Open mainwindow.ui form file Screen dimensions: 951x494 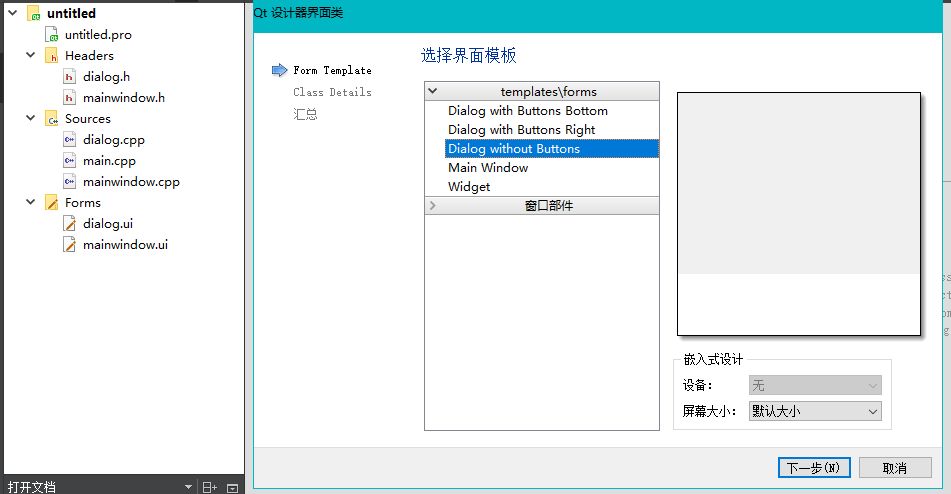pyautogui.click(x=124, y=245)
